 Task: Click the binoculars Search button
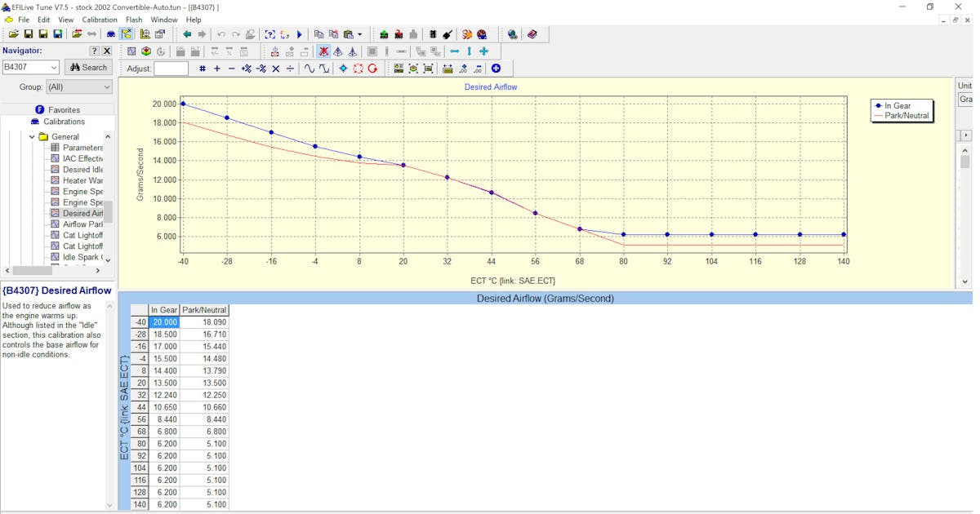[88, 68]
